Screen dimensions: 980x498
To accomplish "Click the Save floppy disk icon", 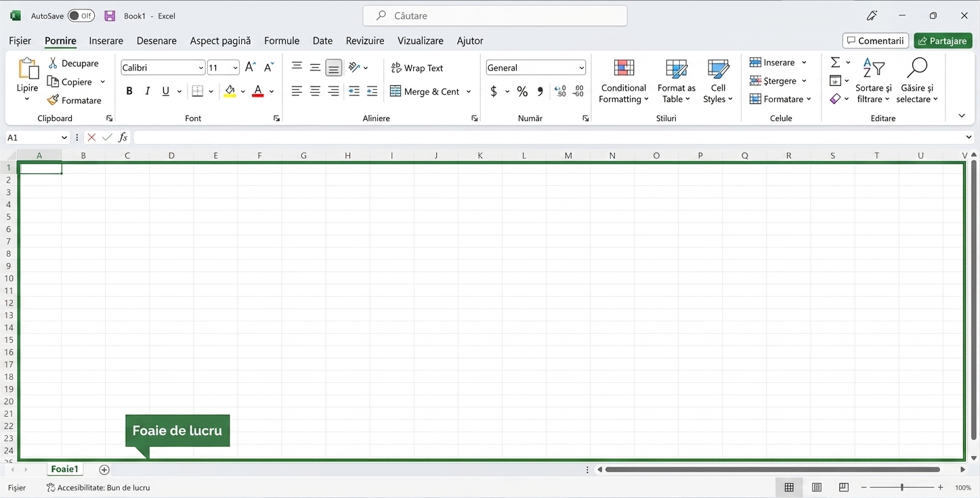I will point(110,16).
